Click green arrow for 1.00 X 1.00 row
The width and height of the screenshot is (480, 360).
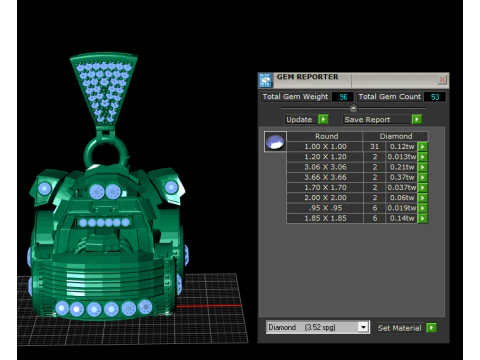pyautogui.click(x=423, y=147)
